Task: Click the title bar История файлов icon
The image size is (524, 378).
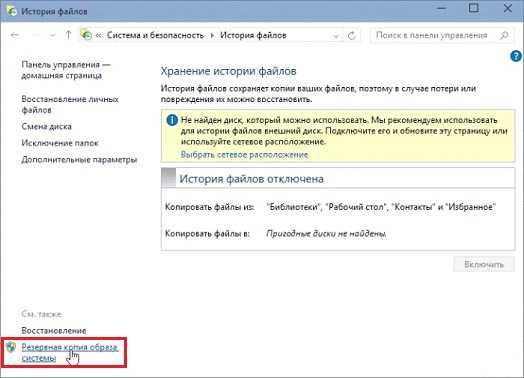Action: tap(11, 11)
